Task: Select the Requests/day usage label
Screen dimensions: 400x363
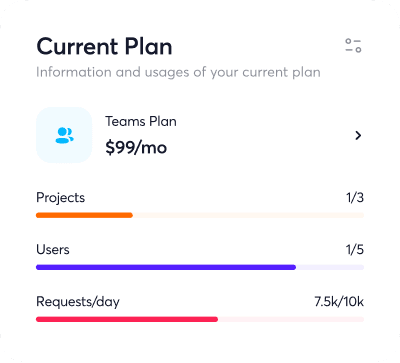Action: (78, 302)
